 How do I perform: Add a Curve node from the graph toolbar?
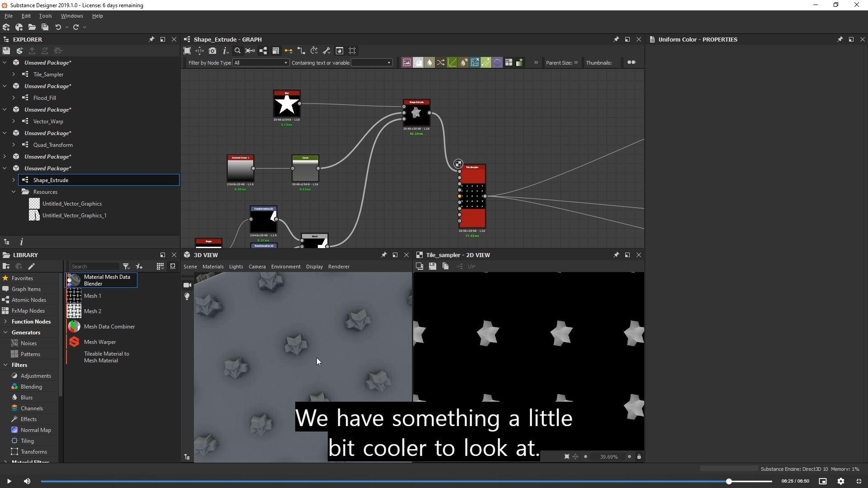[452, 63]
